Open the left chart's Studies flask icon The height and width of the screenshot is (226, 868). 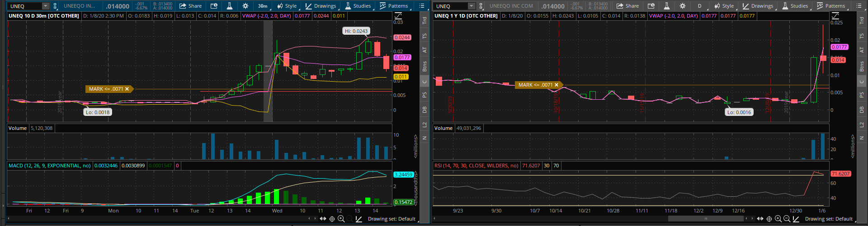pos(229,6)
